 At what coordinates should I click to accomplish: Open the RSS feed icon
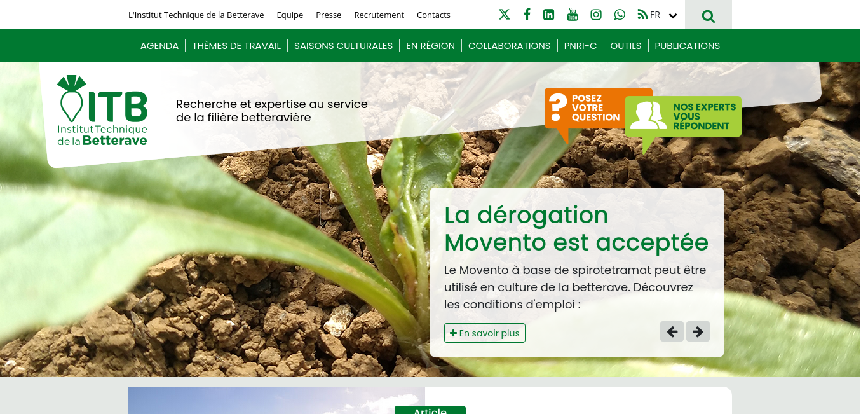[642, 15]
